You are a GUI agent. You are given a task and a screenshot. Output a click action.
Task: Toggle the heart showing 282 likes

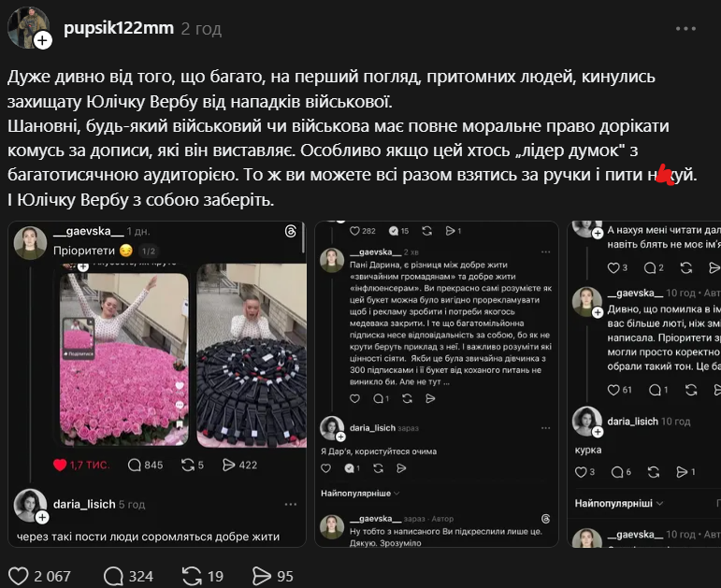pos(354,231)
